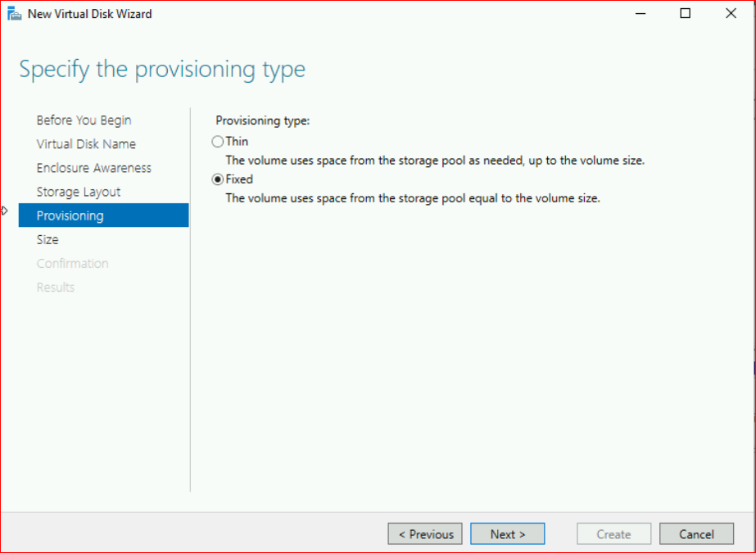Screen dimensions: 756x553
Task: Click the greyed-out Confirmation step
Action: (72, 263)
